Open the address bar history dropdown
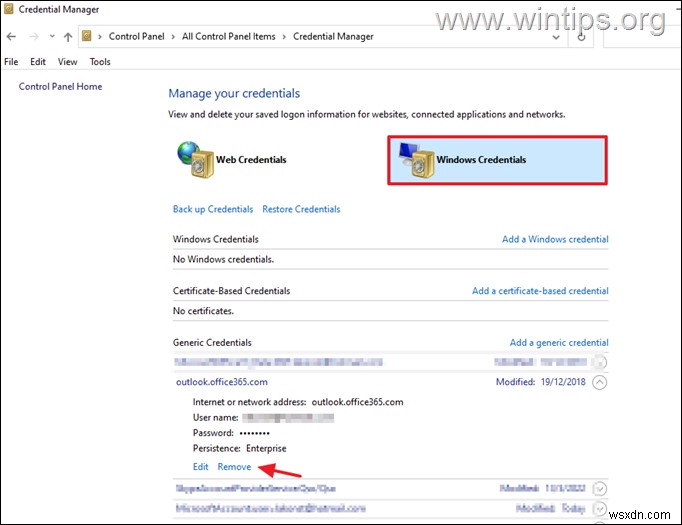Viewport: 682px width, 525px height. (555, 37)
